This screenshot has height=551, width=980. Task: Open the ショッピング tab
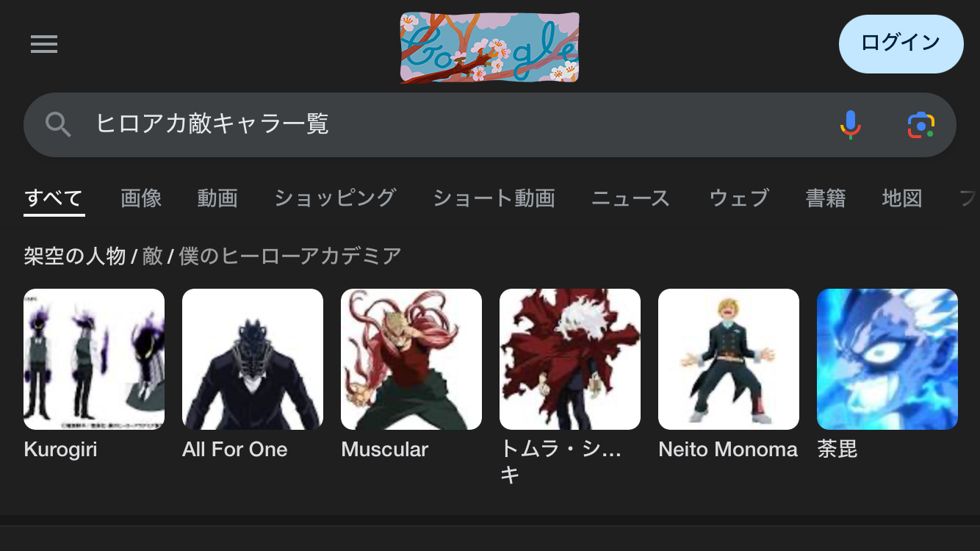(335, 198)
